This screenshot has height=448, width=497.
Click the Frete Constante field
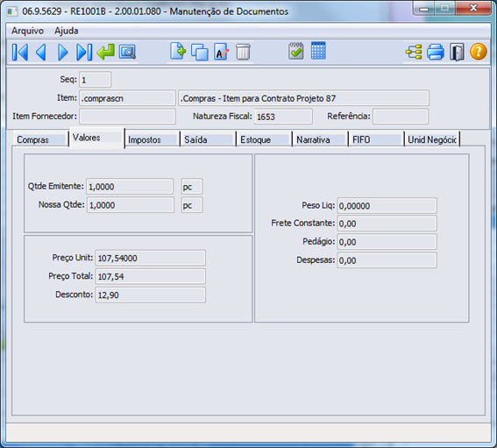[x=387, y=224]
